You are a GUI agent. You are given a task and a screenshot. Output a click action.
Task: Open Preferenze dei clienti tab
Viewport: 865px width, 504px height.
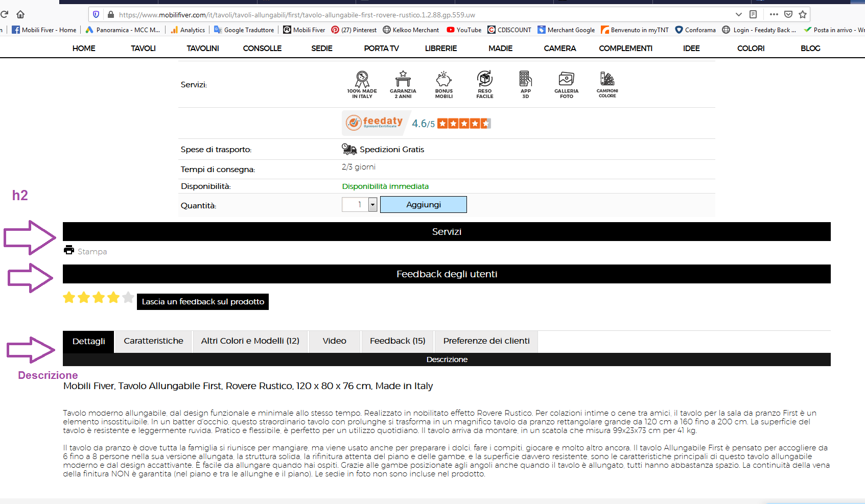(486, 341)
